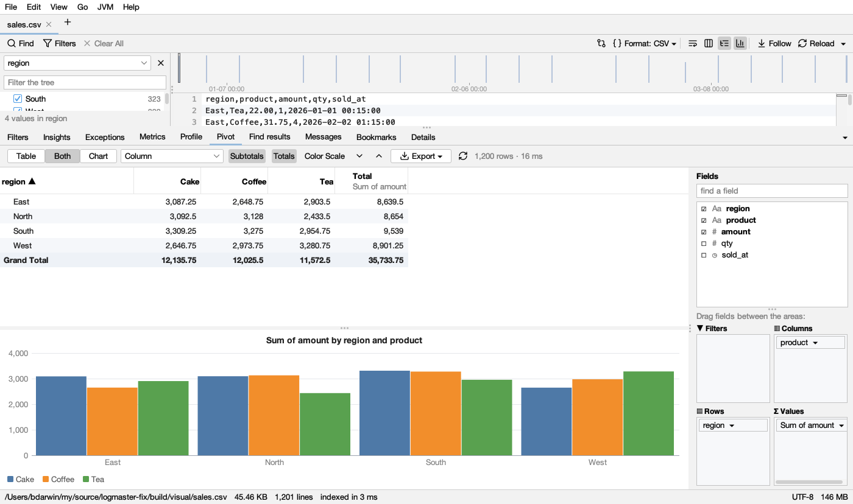Toggle the Subtotals button
The height and width of the screenshot is (504, 853).
247,156
